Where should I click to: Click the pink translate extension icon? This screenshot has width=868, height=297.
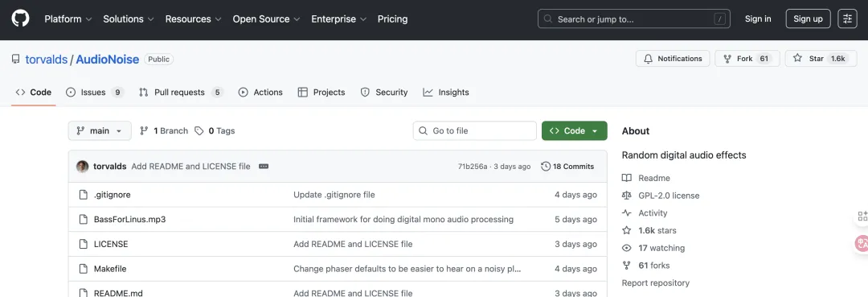click(x=862, y=243)
